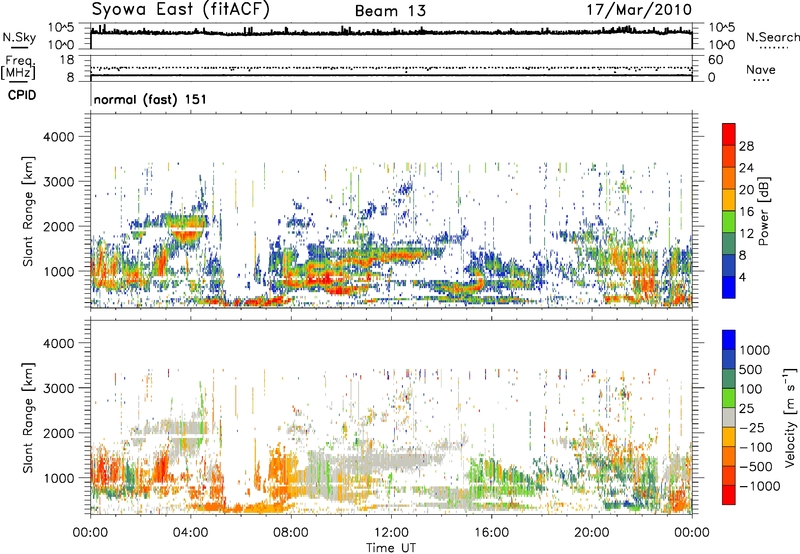The width and height of the screenshot is (800, 554).
Task: Click the '16' Power colorbar tick label
Action: (746, 212)
